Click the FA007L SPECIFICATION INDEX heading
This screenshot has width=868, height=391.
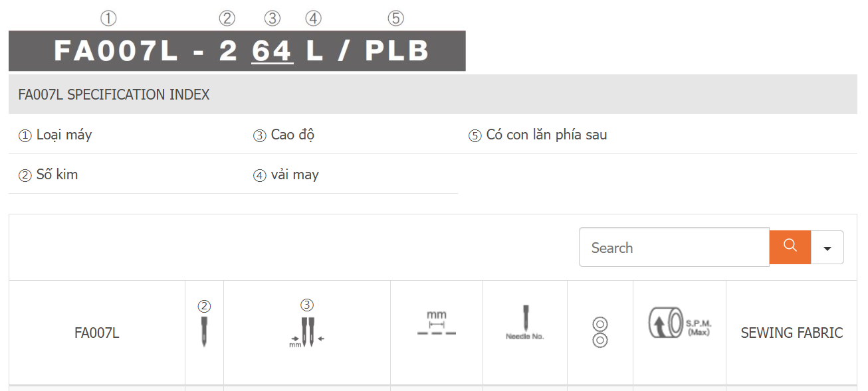click(x=114, y=95)
